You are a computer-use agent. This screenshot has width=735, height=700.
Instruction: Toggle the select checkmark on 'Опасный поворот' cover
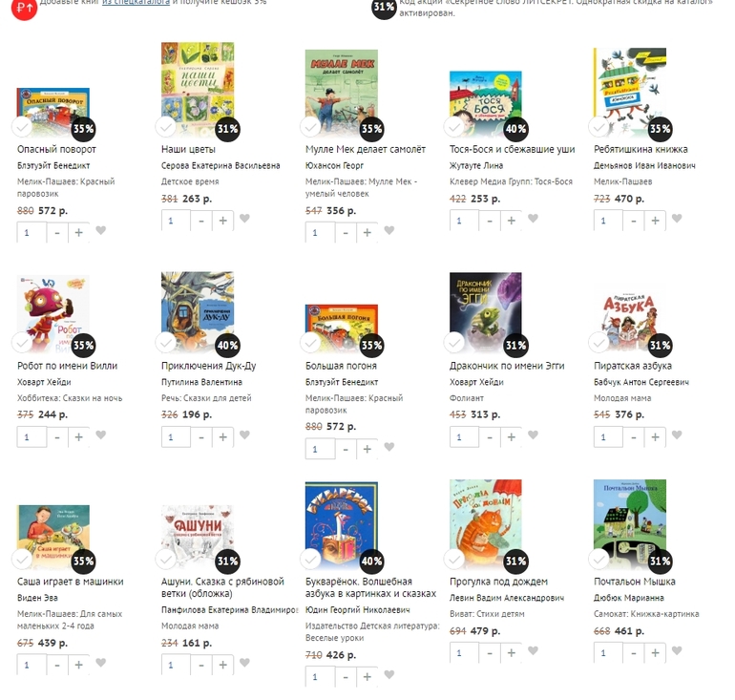(22, 127)
